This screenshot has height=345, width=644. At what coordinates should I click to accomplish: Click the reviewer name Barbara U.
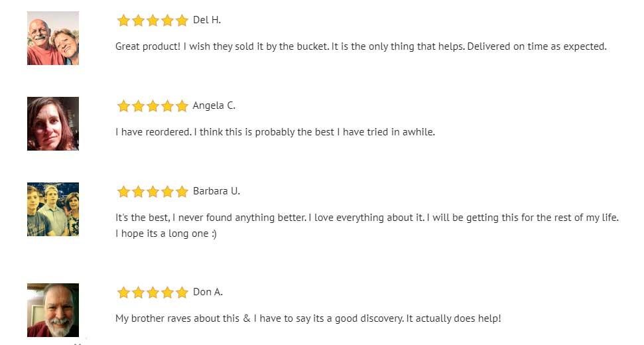[216, 191]
